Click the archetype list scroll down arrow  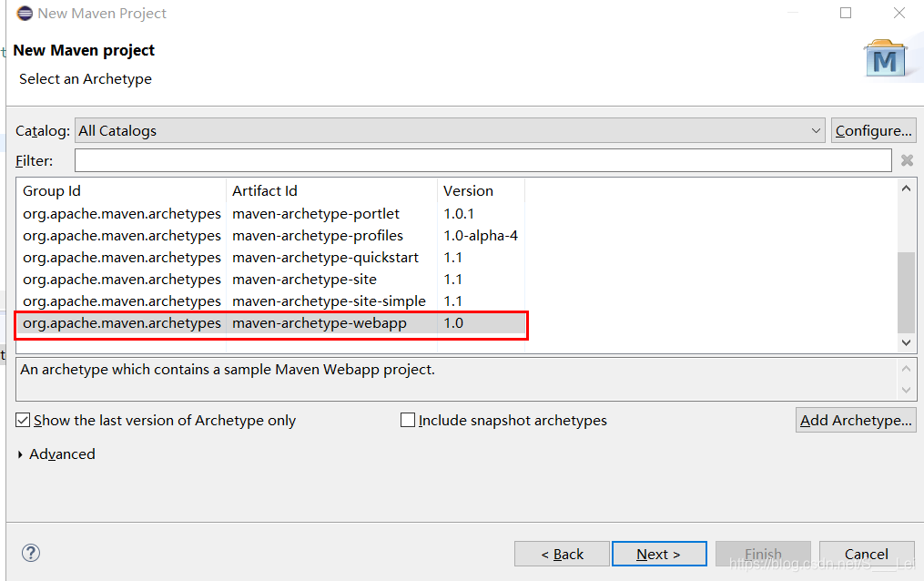pos(907,342)
